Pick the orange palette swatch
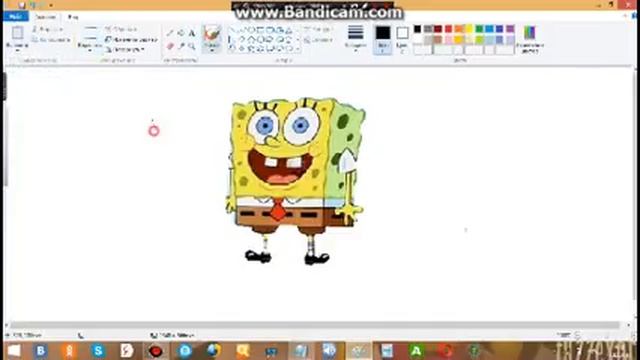 click(459, 29)
